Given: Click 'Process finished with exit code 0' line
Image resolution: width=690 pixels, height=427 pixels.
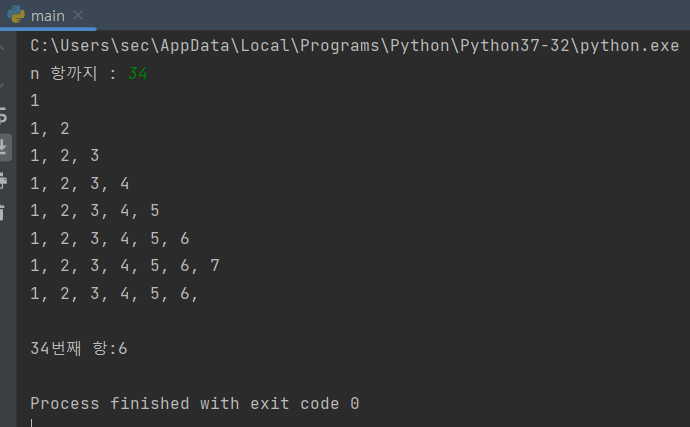Looking at the screenshot, I should pos(195,404).
